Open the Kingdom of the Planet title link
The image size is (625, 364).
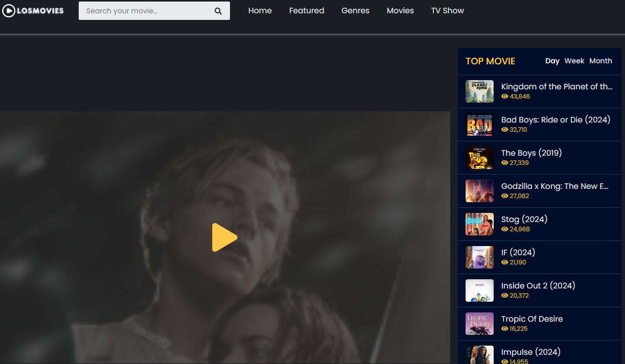pos(557,87)
